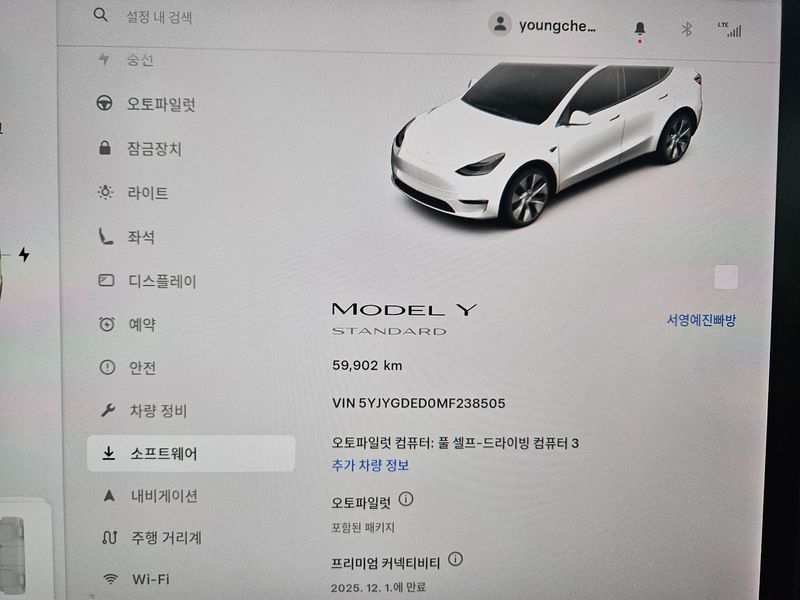The height and width of the screenshot is (600, 800).
Task: Click the Autopilot info circle icon
Action: pyautogui.click(x=406, y=499)
